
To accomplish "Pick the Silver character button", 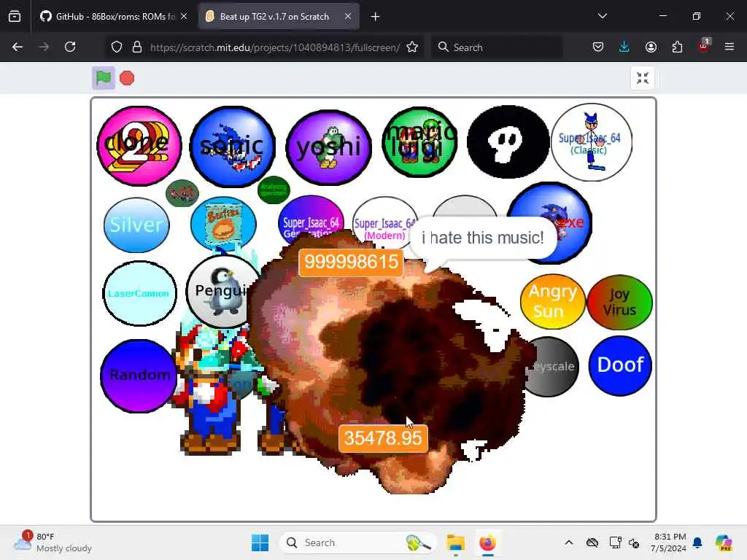I will [x=136, y=225].
